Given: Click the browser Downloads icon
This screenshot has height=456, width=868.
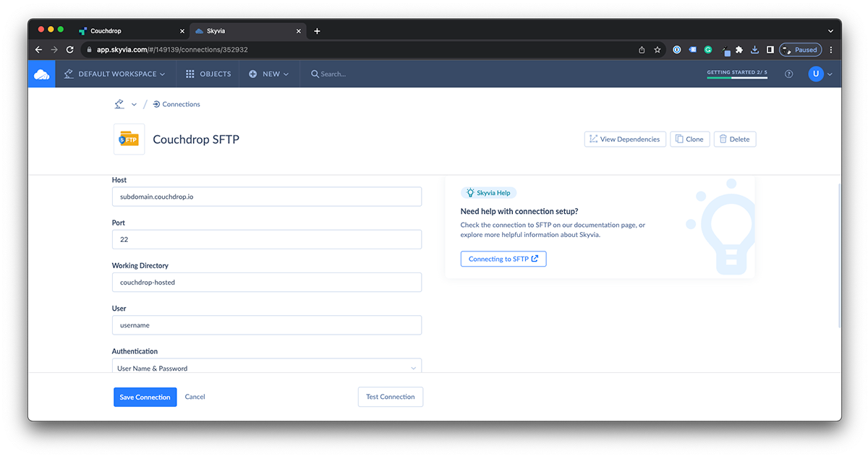Looking at the screenshot, I should pyautogui.click(x=754, y=49).
